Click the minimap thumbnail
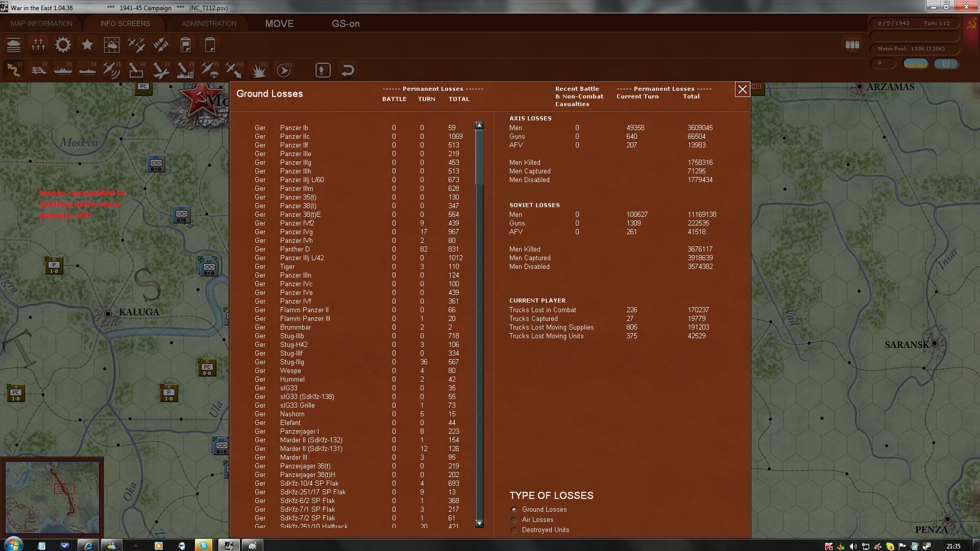This screenshot has height=551, width=980. click(52, 497)
